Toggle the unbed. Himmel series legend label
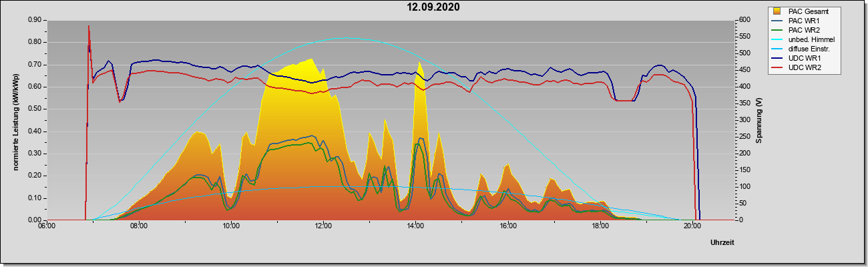 click(812, 40)
